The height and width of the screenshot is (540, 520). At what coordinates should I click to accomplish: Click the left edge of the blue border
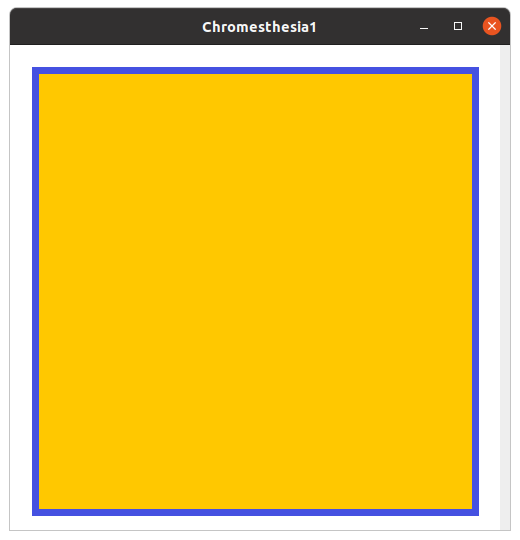point(35,291)
